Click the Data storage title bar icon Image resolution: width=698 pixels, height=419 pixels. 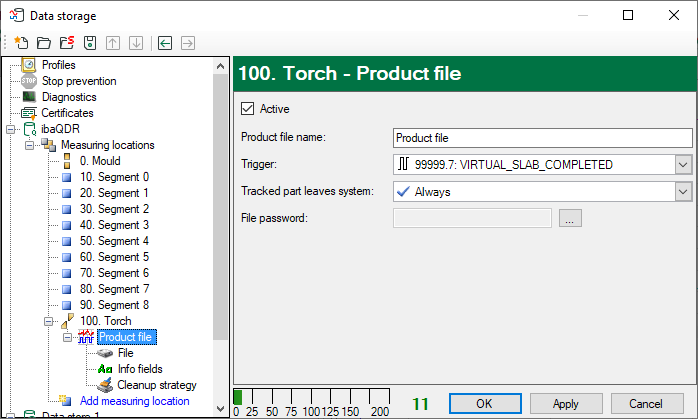pos(16,15)
